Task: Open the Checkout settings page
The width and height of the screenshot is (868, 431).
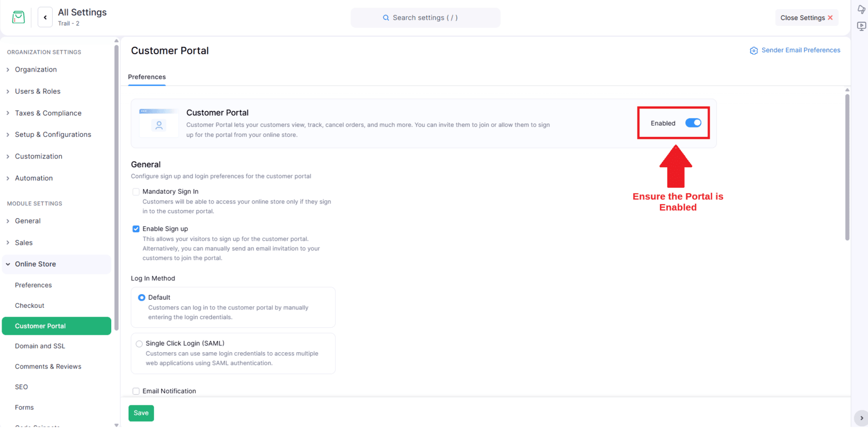Action: 30,306
